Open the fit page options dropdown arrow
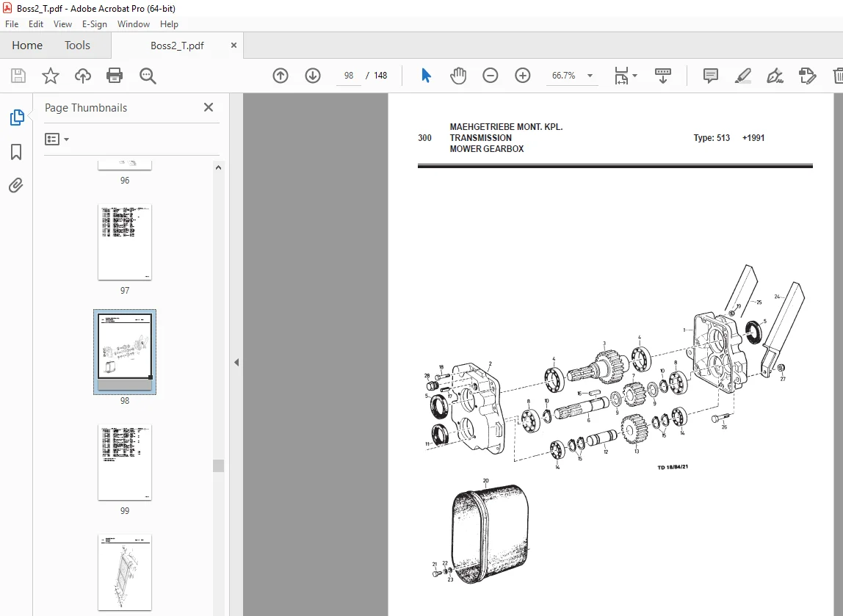The height and width of the screenshot is (616, 843). (635, 76)
